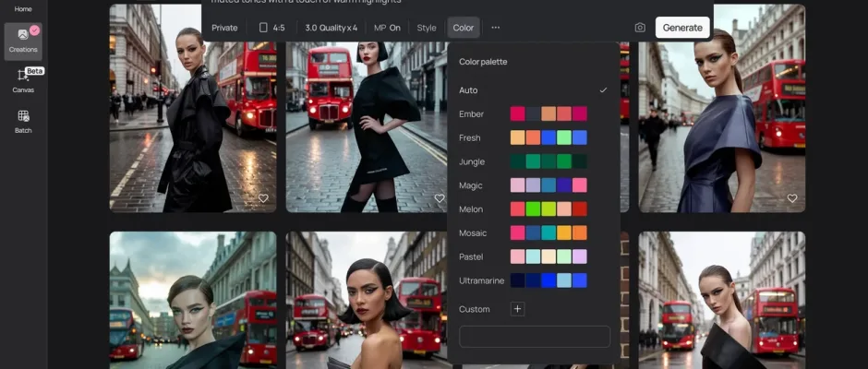The height and width of the screenshot is (369, 868).
Task: Open the black mini dress model image
Action: pos(367,126)
